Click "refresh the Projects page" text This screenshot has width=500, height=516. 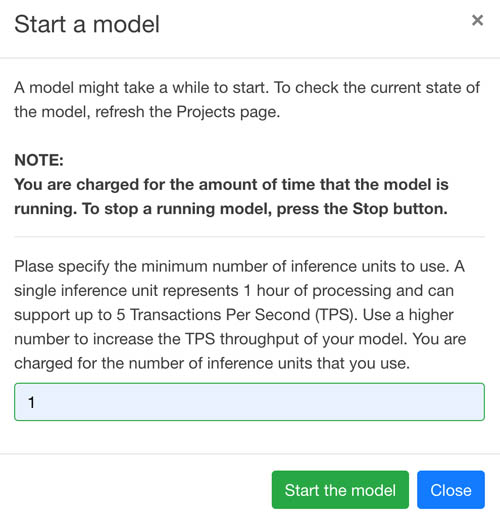point(187,112)
